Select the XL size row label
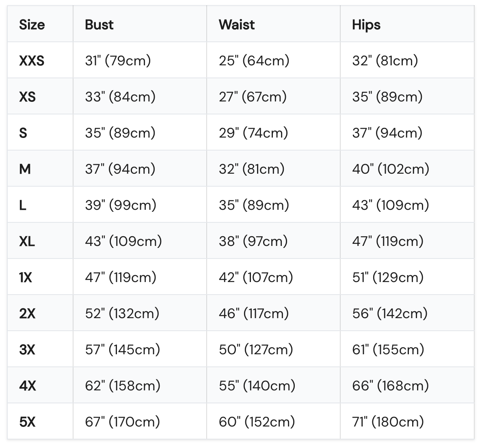This screenshot has height=448, width=484. pyautogui.click(x=27, y=241)
